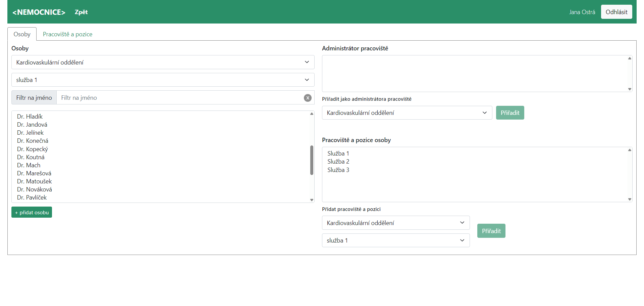The width and height of the screenshot is (644, 306).
Task: Select Dr. Marešová in the list
Action: click(34, 173)
